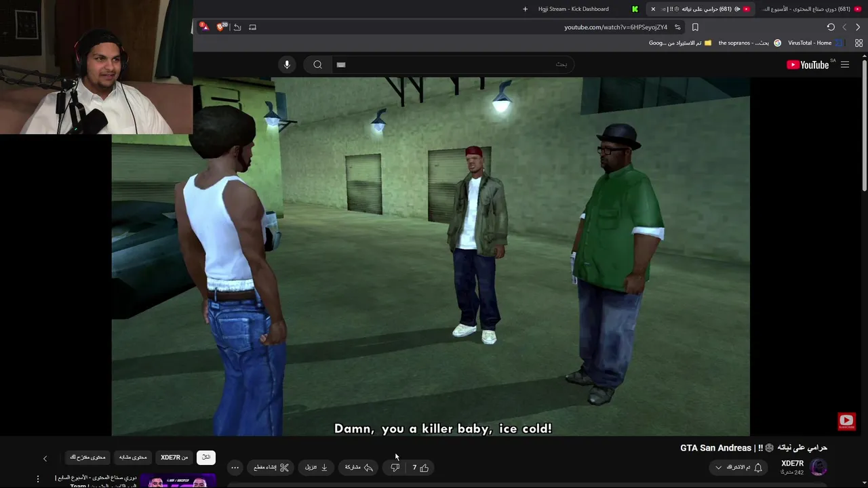The width and height of the screenshot is (868, 488).
Task: Dislike the video with thumbs down
Action: (x=395, y=468)
